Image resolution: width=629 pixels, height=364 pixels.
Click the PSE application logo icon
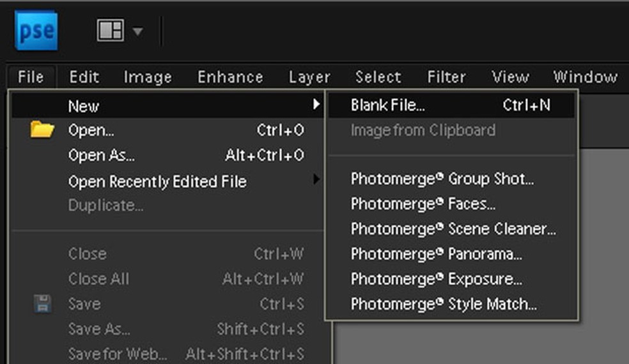(36, 31)
